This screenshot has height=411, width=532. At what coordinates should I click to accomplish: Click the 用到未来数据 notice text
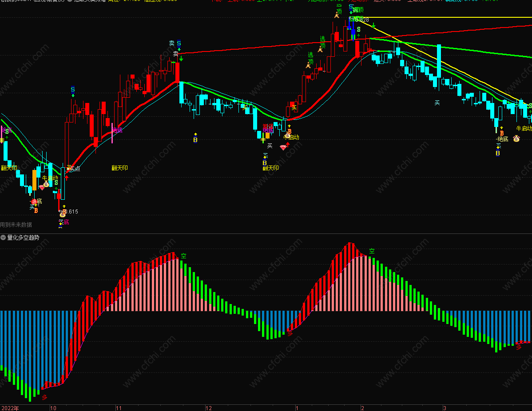pos(16,225)
